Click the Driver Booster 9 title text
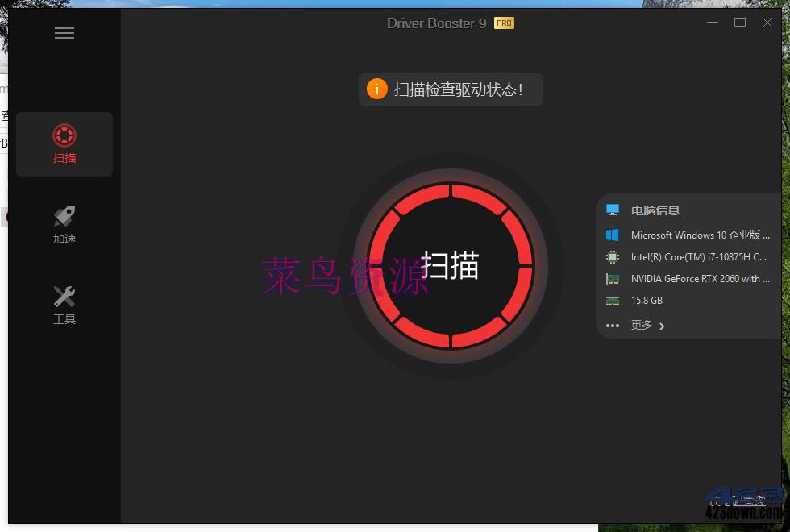This screenshot has height=532, width=790. 436,23
